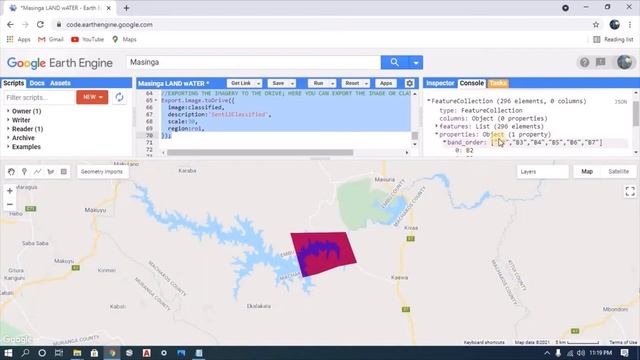The image size is (640, 360).
Task: Click the horizontal scrollbar in code editor
Action: point(260,153)
